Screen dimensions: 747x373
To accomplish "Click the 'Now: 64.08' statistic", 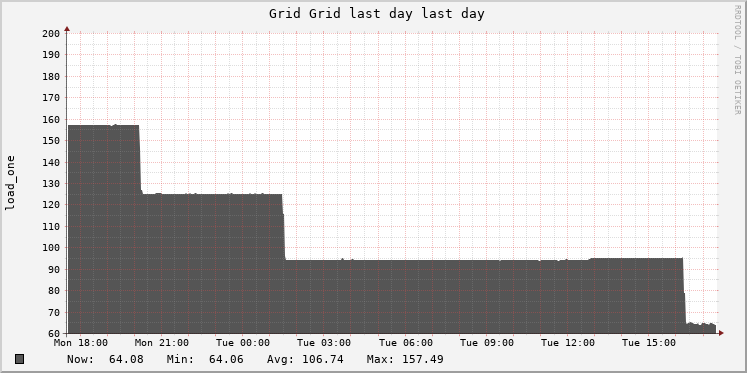I will [105, 359].
